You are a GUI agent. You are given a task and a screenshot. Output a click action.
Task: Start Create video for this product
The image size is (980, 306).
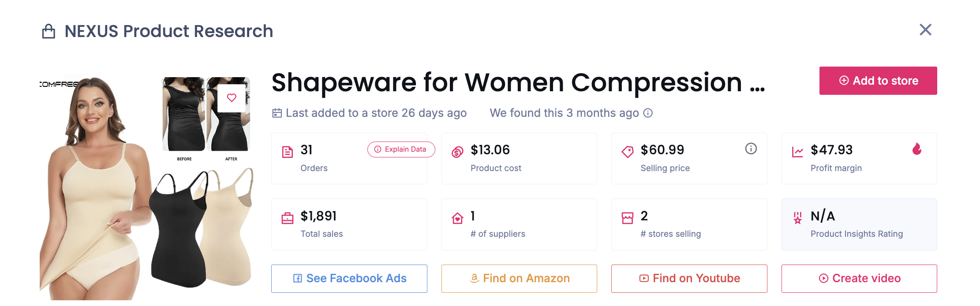859,279
